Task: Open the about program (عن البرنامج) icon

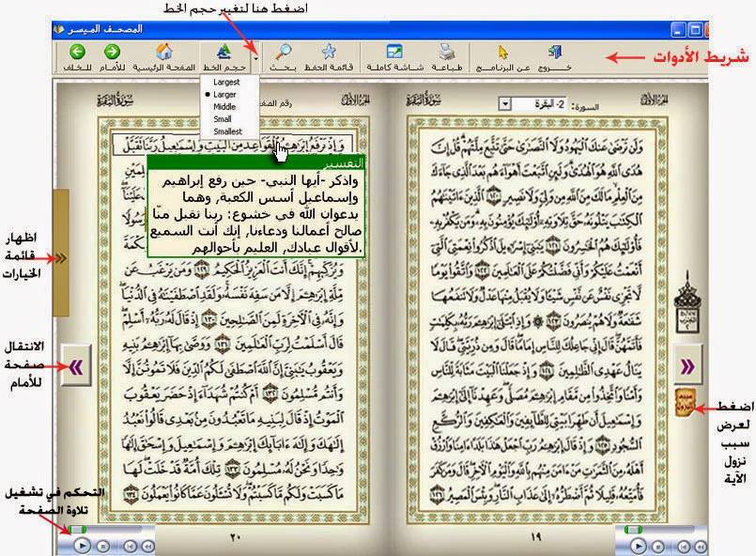Action: (x=502, y=52)
